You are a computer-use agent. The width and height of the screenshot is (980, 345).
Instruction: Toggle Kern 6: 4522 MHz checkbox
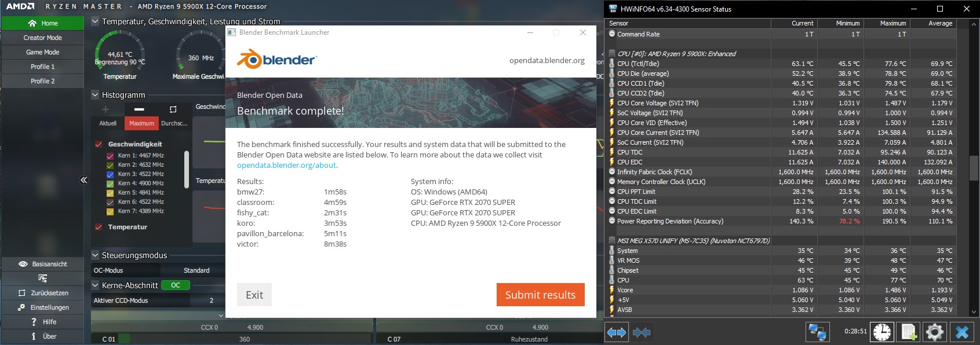[110, 202]
